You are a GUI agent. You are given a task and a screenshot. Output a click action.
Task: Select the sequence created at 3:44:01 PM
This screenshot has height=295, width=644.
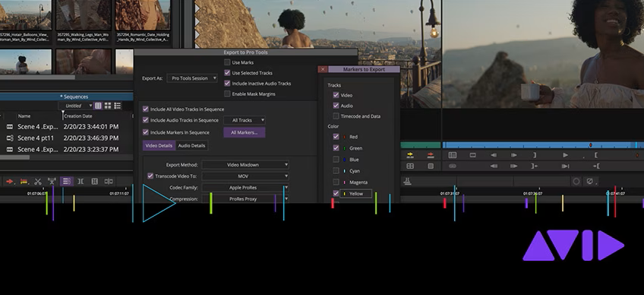(x=68, y=127)
